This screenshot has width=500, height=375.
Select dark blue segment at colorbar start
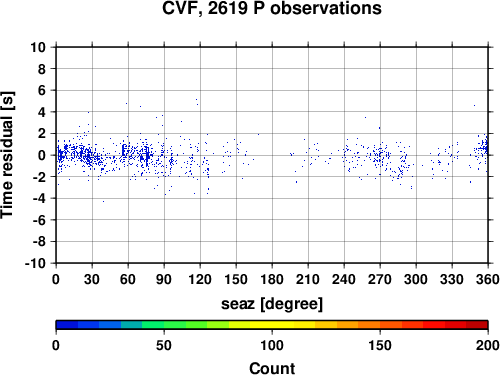tap(67, 325)
